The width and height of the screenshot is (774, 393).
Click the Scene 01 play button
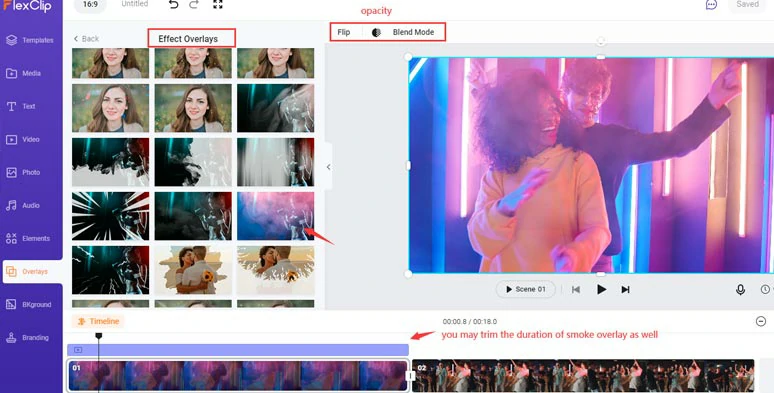coord(526,289)
